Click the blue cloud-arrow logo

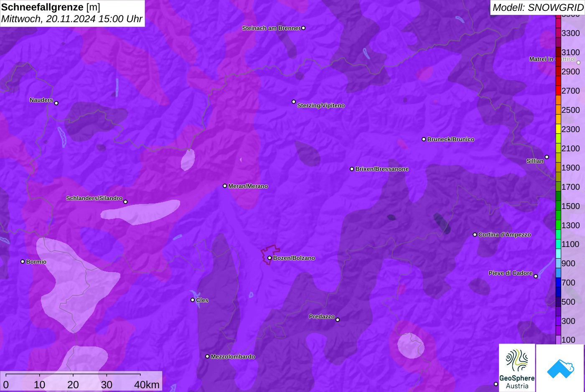pos(560,368)
